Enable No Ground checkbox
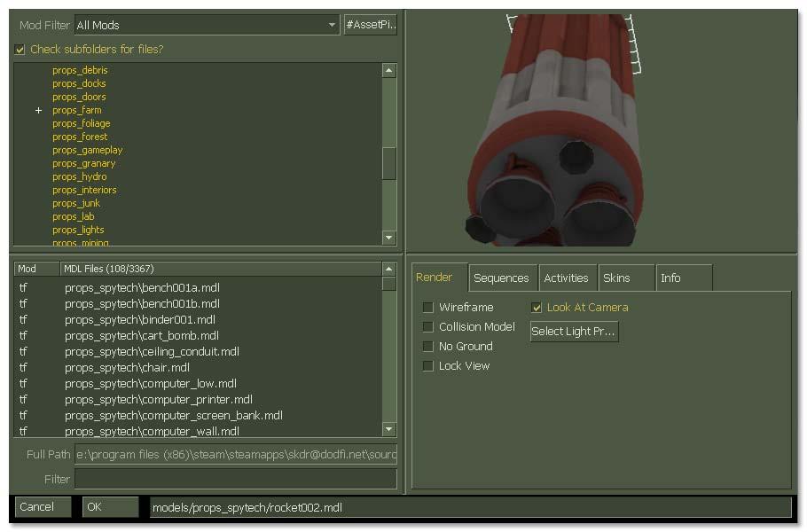The width and height of the screenshot is (807, 532). (x=427, y=347)
